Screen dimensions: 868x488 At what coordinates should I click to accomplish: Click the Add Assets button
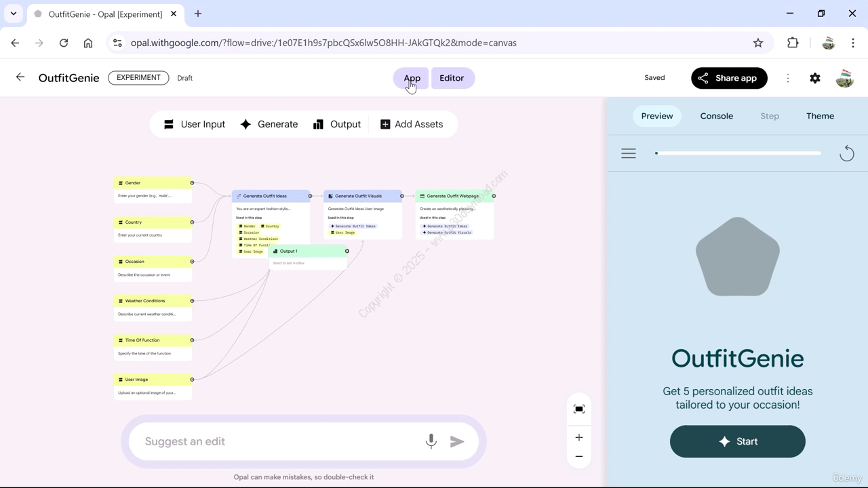pos(412,124)
